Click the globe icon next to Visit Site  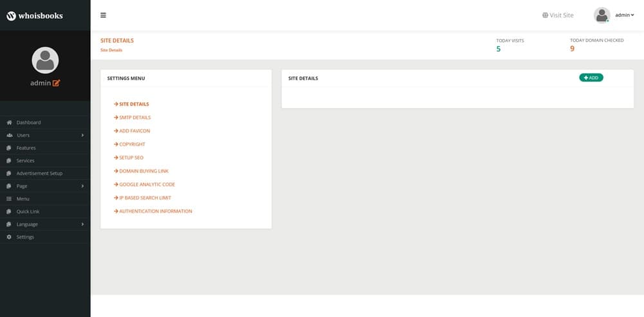click(x=545, y=15)
